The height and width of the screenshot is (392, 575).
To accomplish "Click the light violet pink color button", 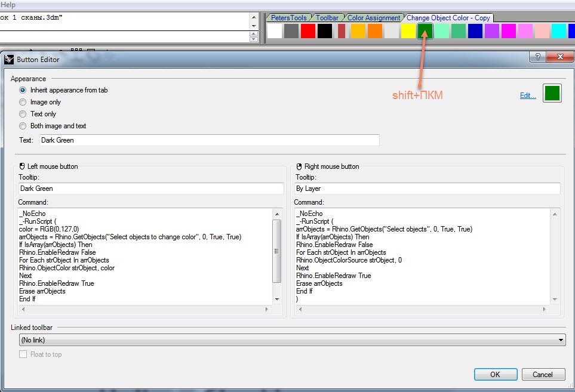I will (x=525, y=31).
